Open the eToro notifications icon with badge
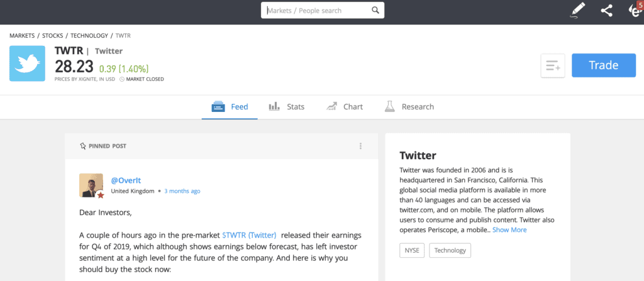644x281 pixels. click(x=635, y=10)
